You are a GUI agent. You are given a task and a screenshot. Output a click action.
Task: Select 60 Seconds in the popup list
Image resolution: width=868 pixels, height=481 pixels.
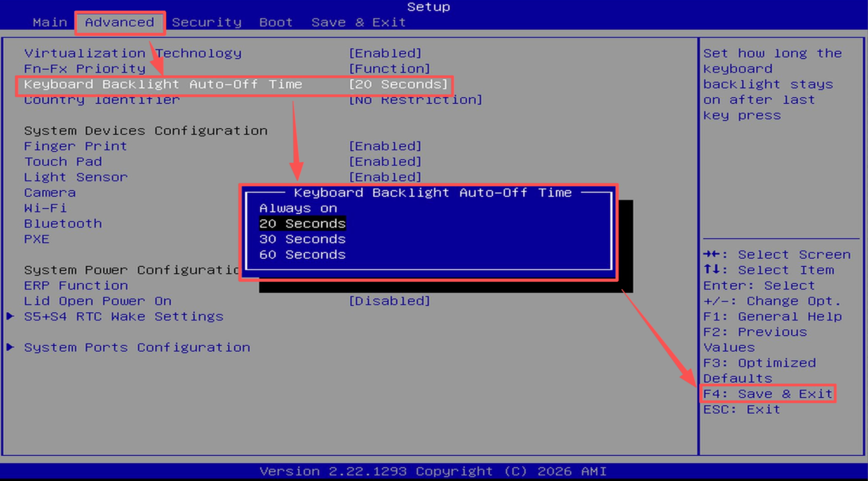tap(302, 255)
